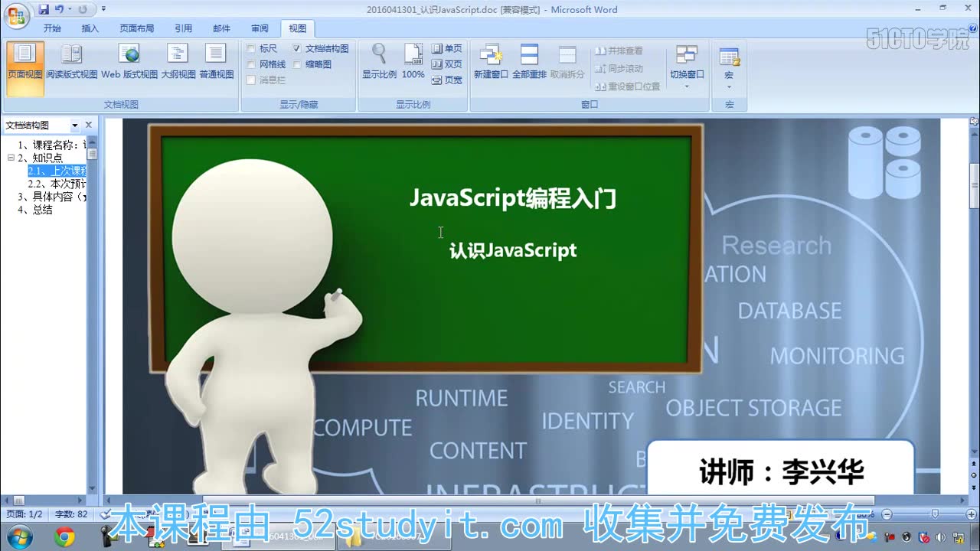Click the 'JavaScript编程入门' title text
980x551 pixels.
coord(513,198)
